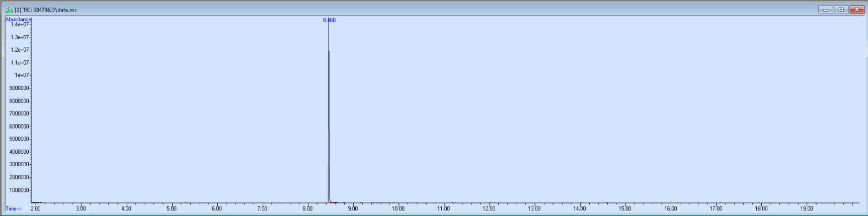Minimize the TIC data.ms window

(x=825, y=10)
